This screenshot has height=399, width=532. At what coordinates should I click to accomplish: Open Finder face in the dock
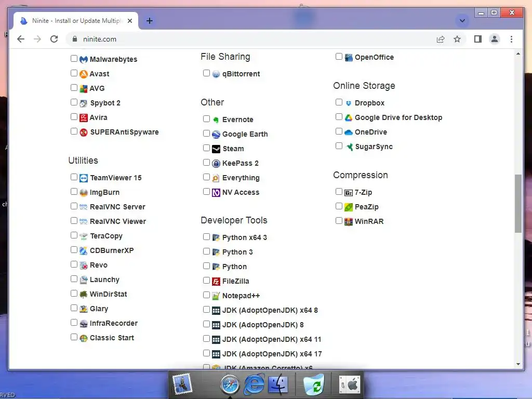[x=278, y=384]
